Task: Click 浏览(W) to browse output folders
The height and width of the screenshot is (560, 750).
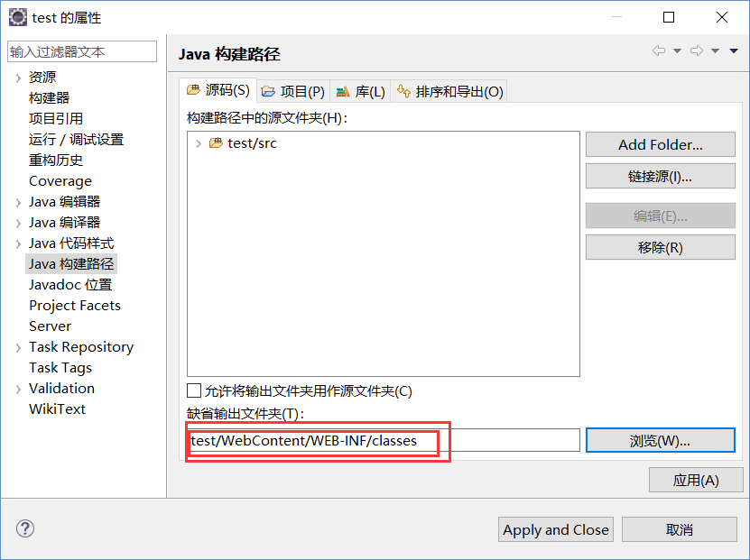Action: tap(660, 440)
